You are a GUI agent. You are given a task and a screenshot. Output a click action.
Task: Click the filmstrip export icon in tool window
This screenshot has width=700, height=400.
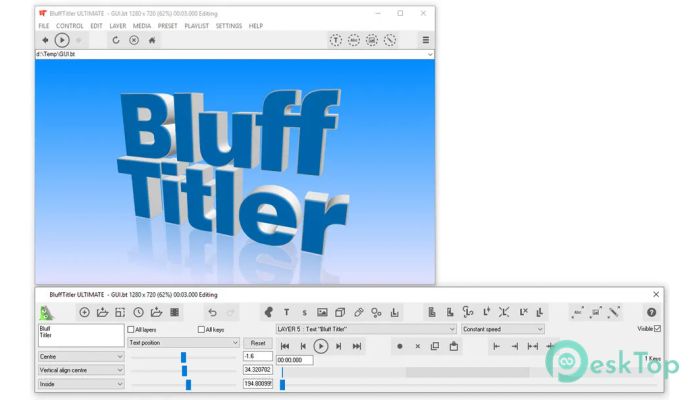[x=175, y=312]
